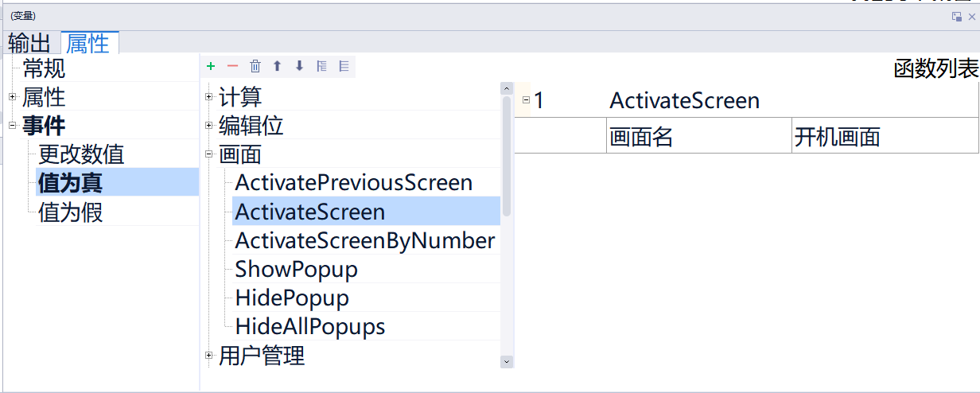Expand the 用户管理 function category

coord(209,355)
